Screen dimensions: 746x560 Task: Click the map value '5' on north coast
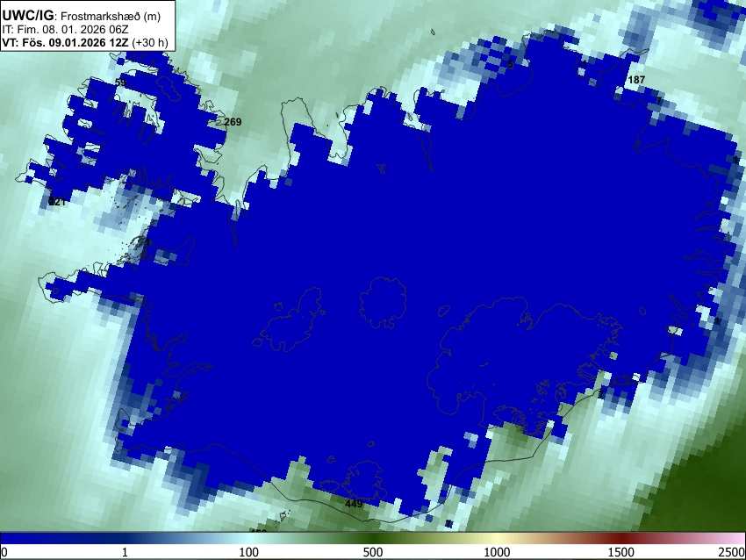[510, 64]
